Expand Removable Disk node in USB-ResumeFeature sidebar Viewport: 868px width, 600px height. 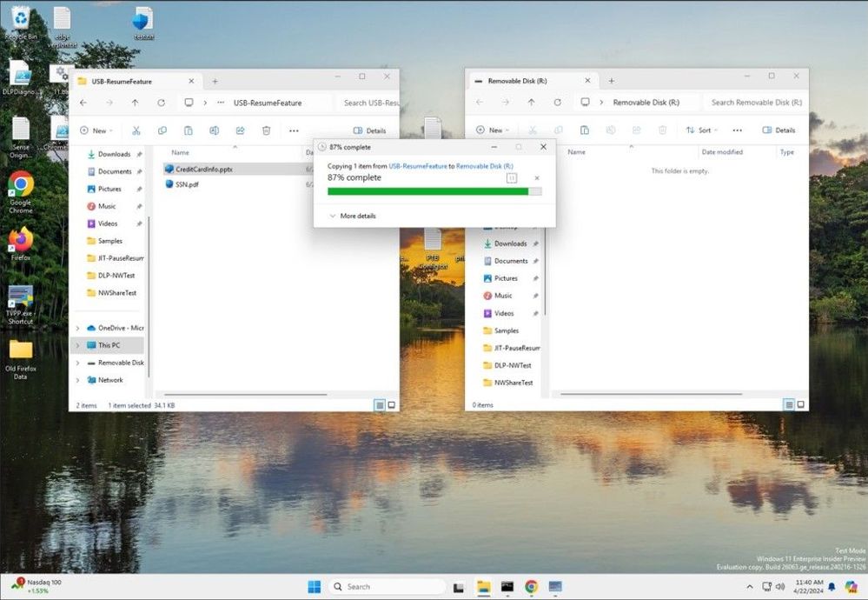pyautogui.click(x=77, y=363)
